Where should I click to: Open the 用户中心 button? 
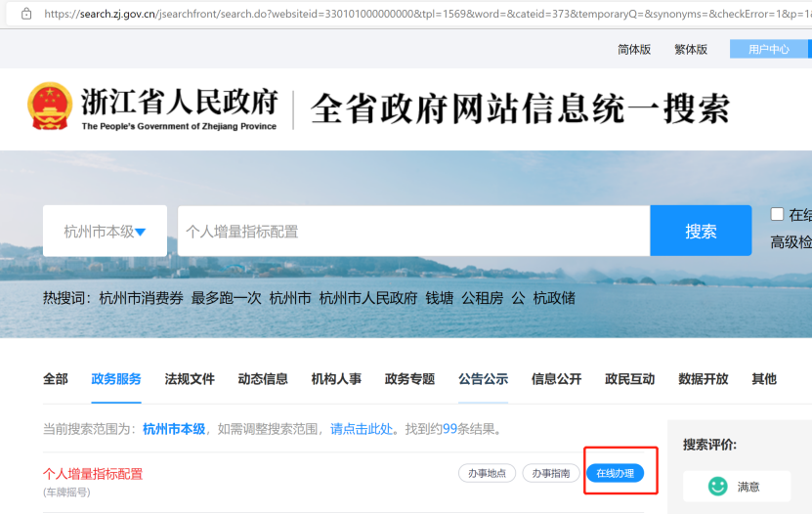pyautogui.click(x=769, y=49)
